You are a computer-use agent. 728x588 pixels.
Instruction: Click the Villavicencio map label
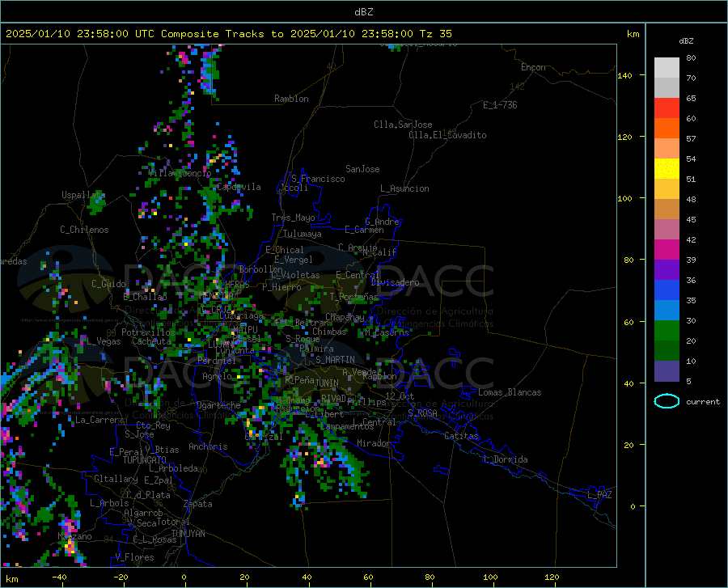[x=180, y=173]
